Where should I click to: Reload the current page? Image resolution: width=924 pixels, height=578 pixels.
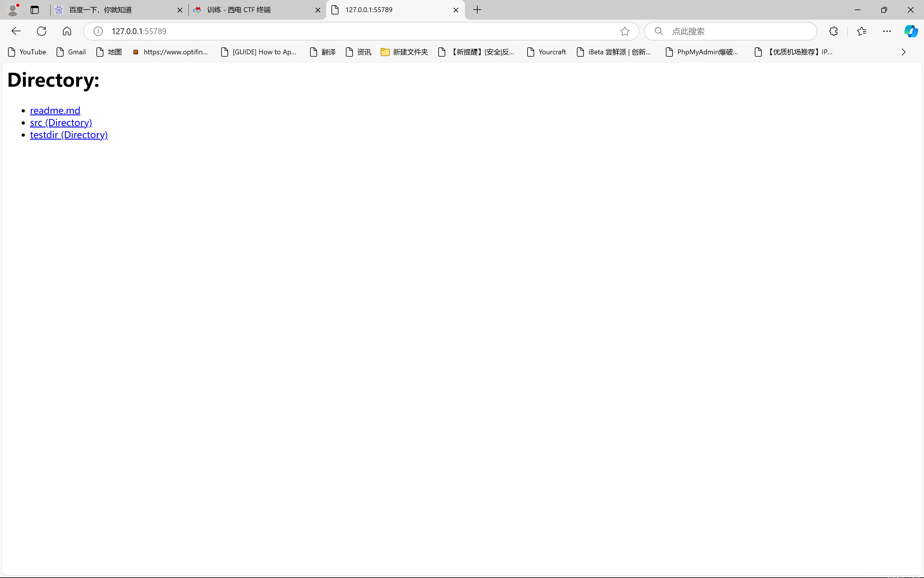[42, 31]
